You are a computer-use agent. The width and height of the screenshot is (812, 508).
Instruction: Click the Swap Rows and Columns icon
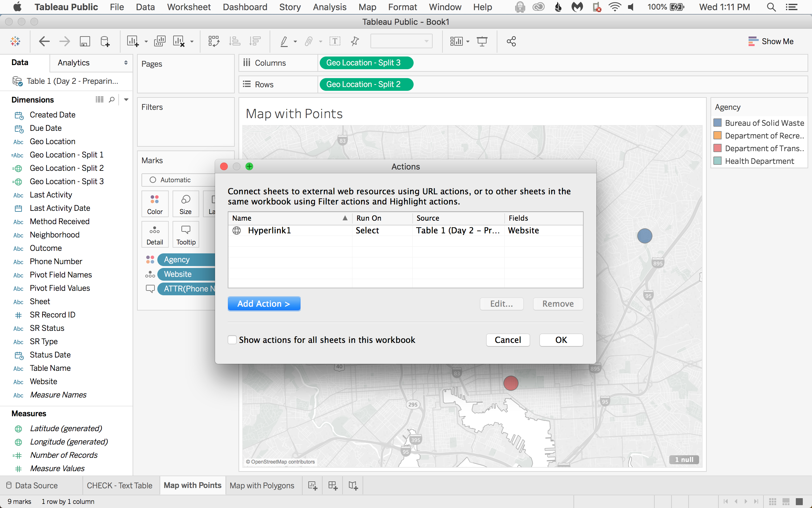214,41
